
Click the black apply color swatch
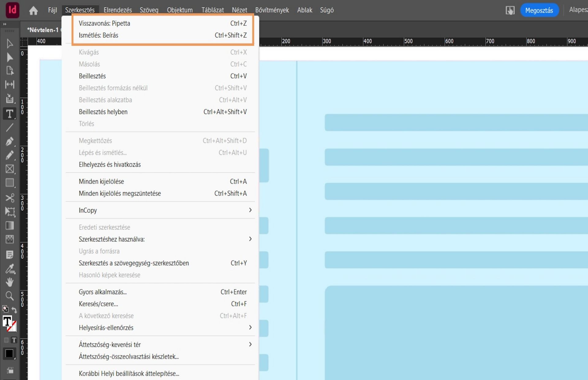(x=9, y=354)
